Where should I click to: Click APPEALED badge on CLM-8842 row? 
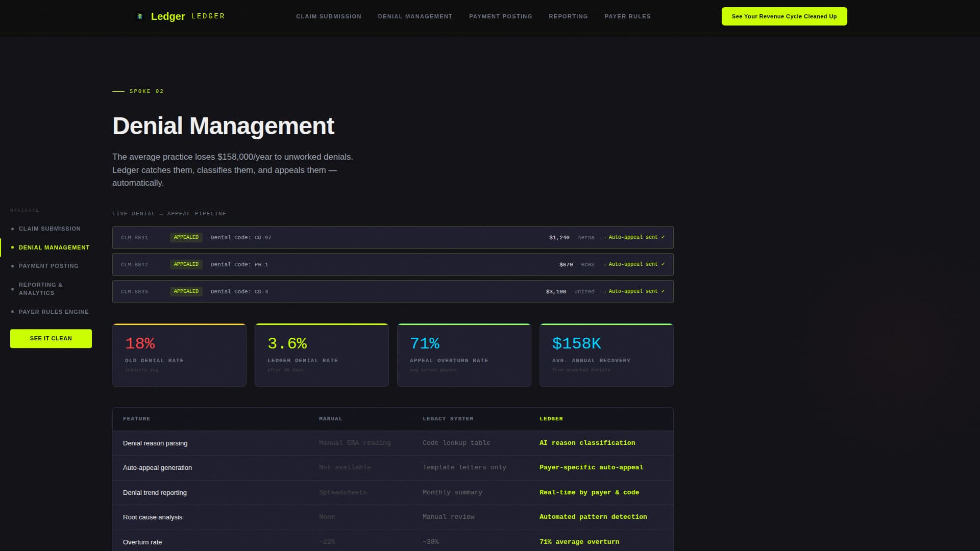coord(186,264)
